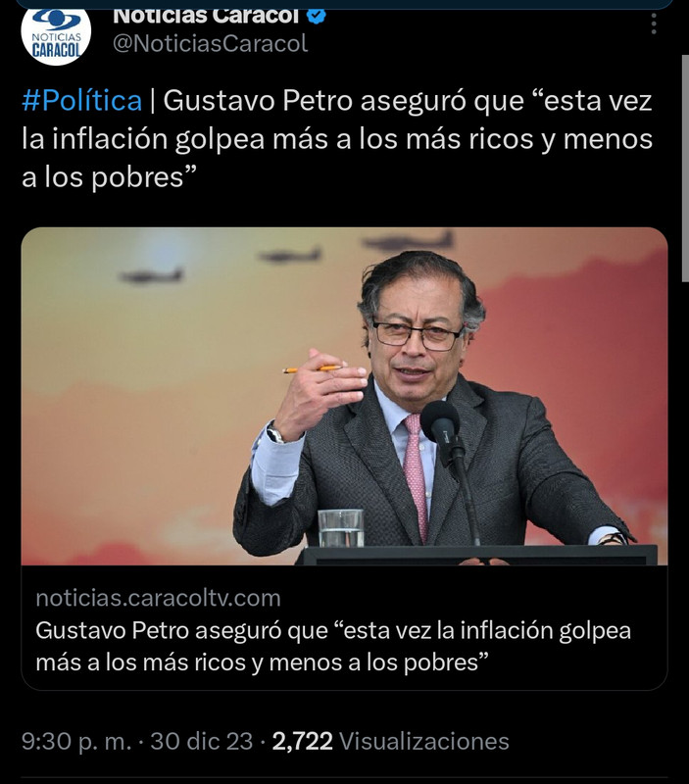This screenshot has width=689, height=784.
Task: Click the 9:30 p. m. timestamp
Action: 76,741
